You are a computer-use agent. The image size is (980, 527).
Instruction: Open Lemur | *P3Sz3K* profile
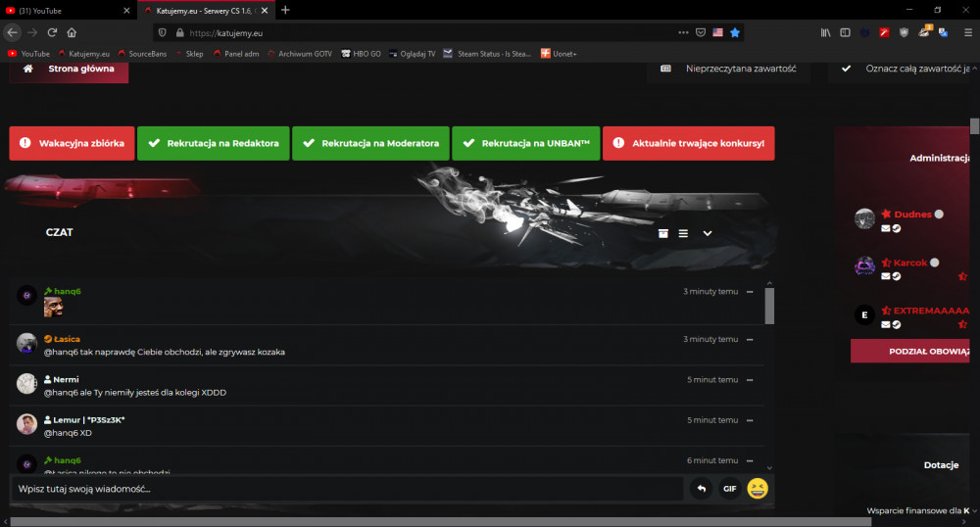(x=89, y=420)
